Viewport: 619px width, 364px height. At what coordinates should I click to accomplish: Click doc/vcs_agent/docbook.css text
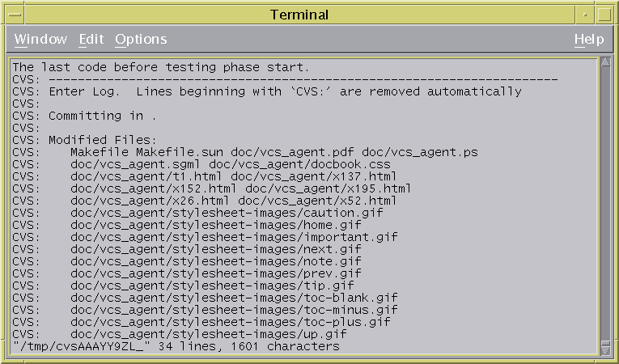[x=299, y=165]
